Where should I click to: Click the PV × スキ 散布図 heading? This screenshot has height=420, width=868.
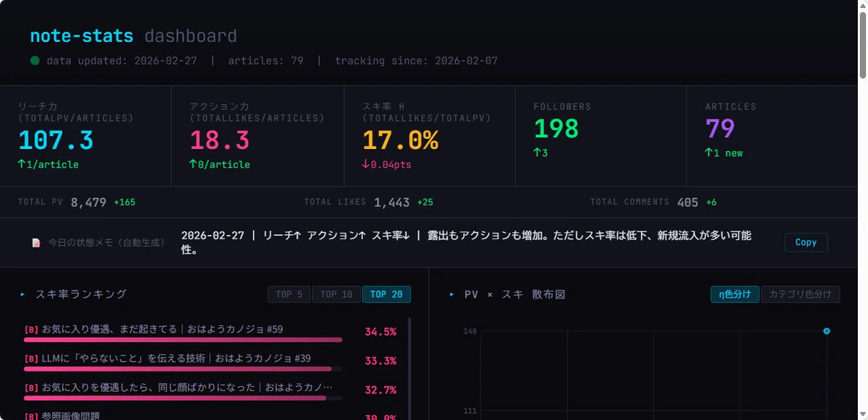(x=515, y=294)
